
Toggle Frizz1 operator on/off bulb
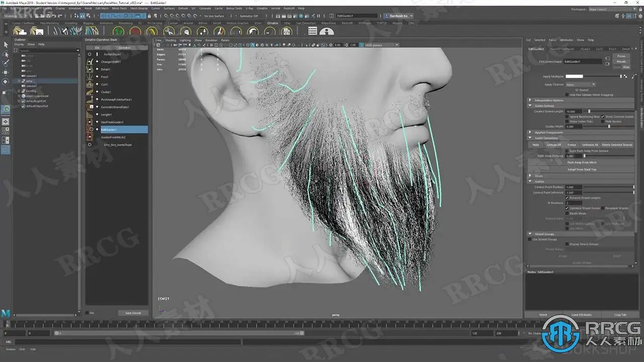(x=97, y=77)
